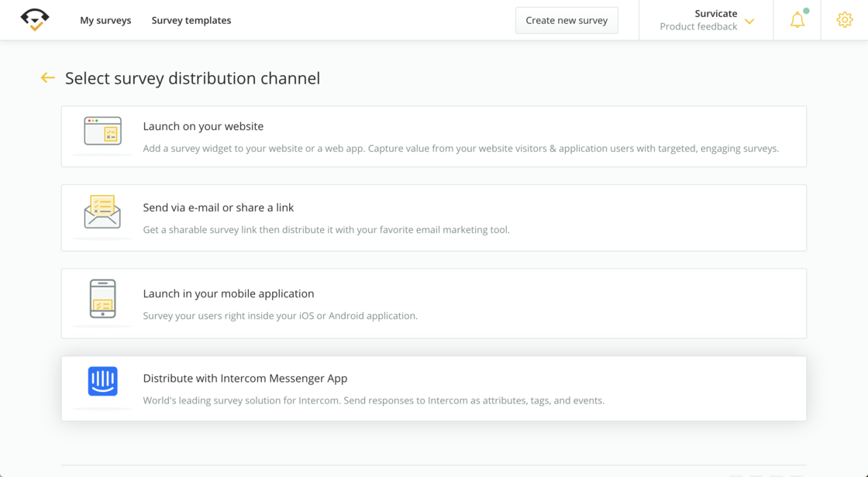
Task: Click the mobile phone survey icon
Action: [x=103, y=299]
